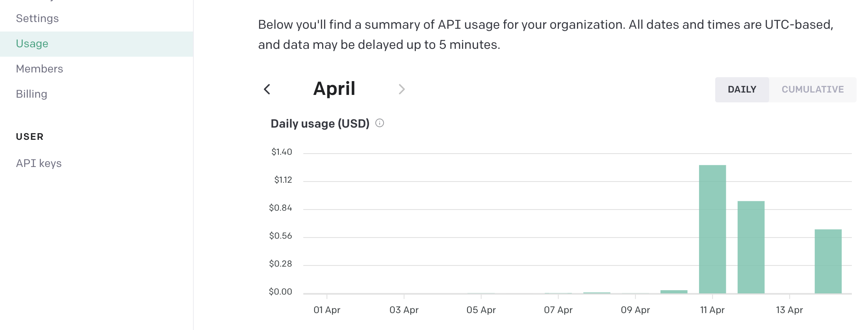Click the 07 Apr axis label

tap(558, 310)
